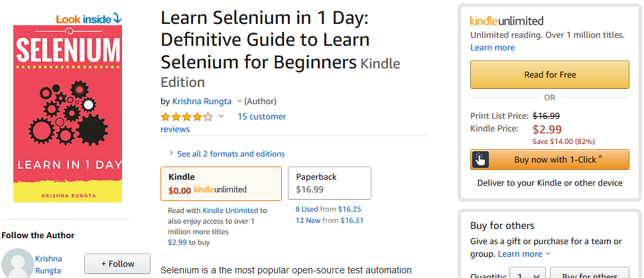The width and height of the screenshot is (644, 278).
Task: Open the 15 customer reviews link
Action: click(224, 123)
